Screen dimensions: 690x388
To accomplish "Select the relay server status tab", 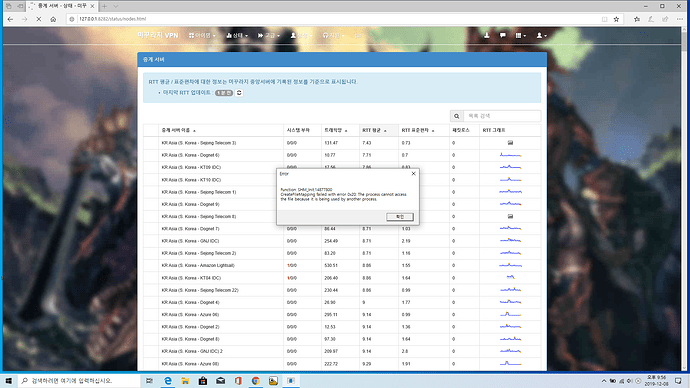I will [62, 6].
